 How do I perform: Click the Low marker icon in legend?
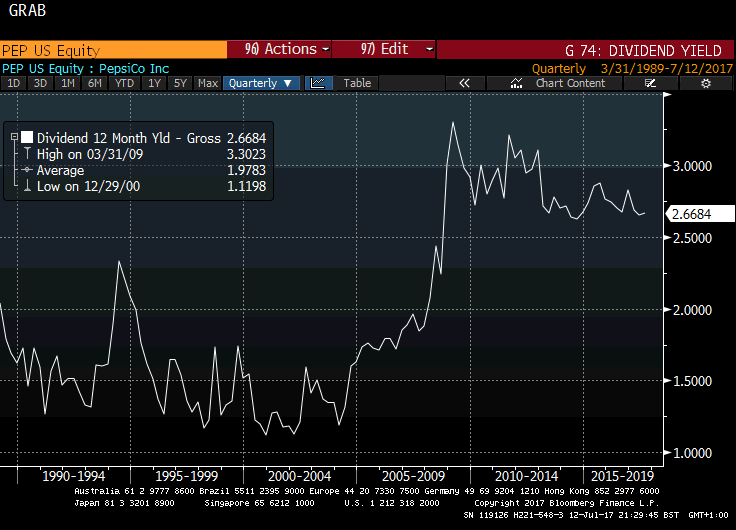click(x=27, y=187)
